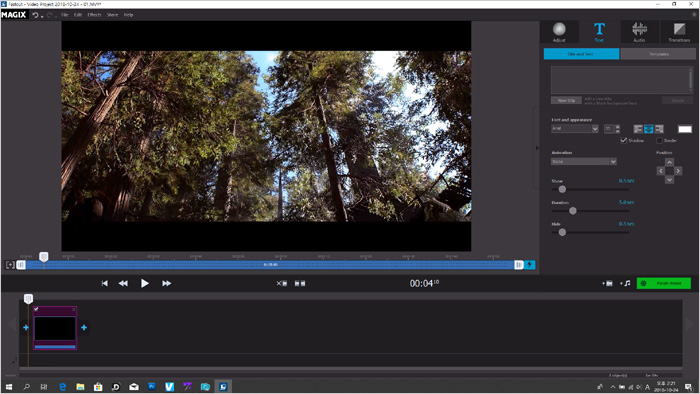Collapse the right side panel arrow
This screenshot has width=700, height=394.
537,148
